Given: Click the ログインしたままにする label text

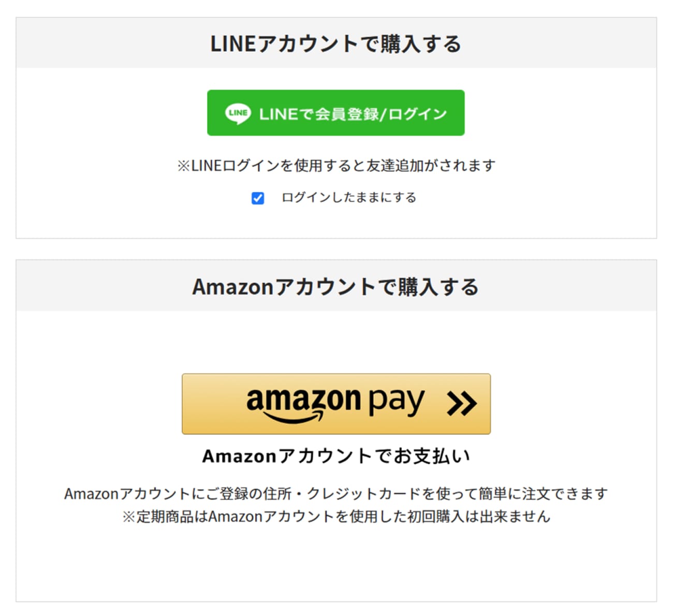Looking at the screenshot, I should click(x=348, y=198).
